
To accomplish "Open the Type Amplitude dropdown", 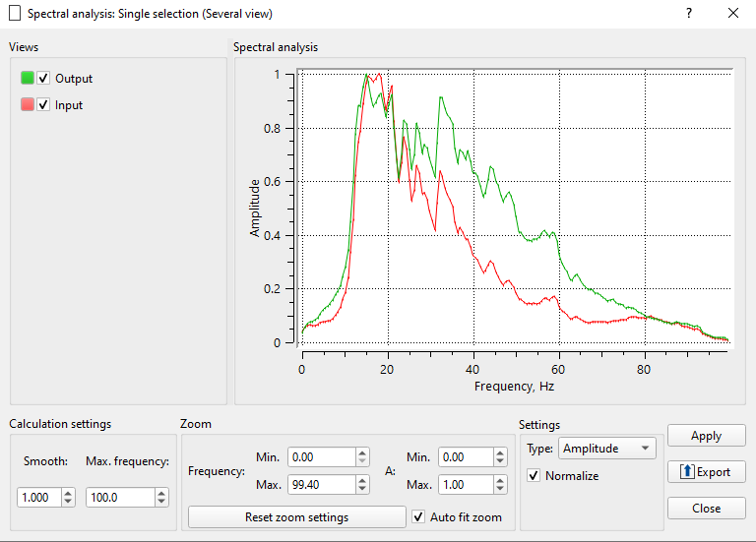I will [607, 448].
